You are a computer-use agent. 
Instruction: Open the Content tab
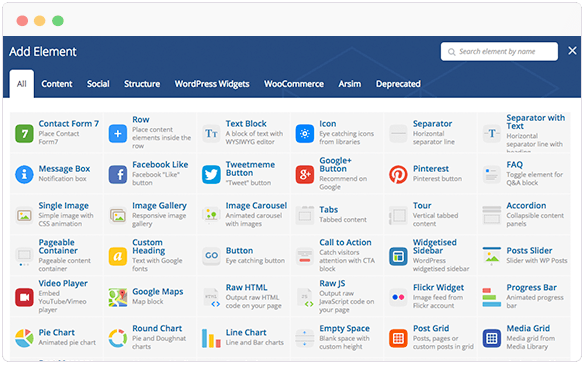click(57, 84)
